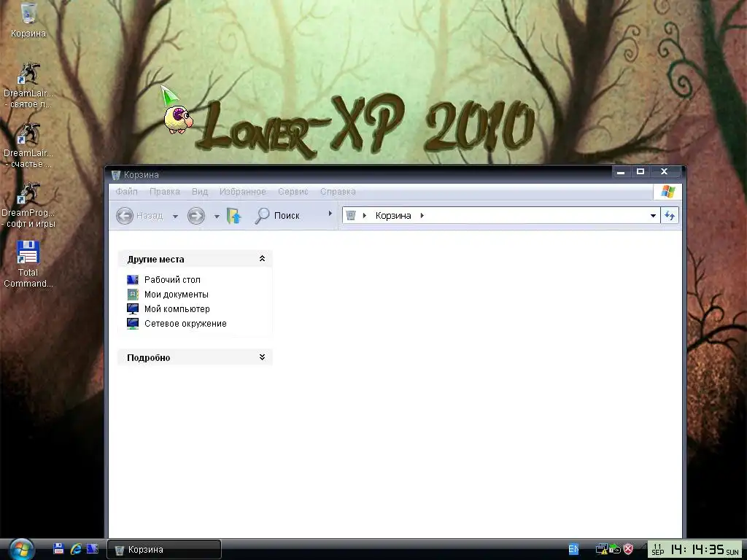Open the Вид menu

200,192
